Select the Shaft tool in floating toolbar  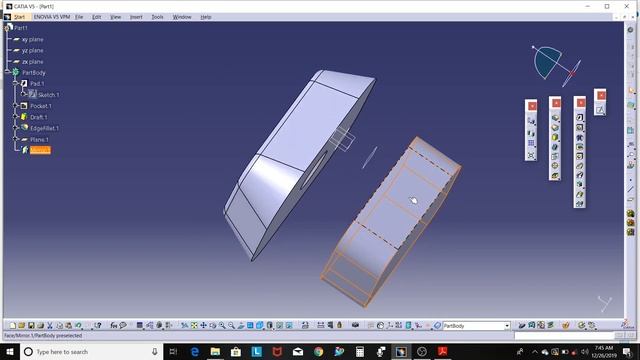click(580, 138)
